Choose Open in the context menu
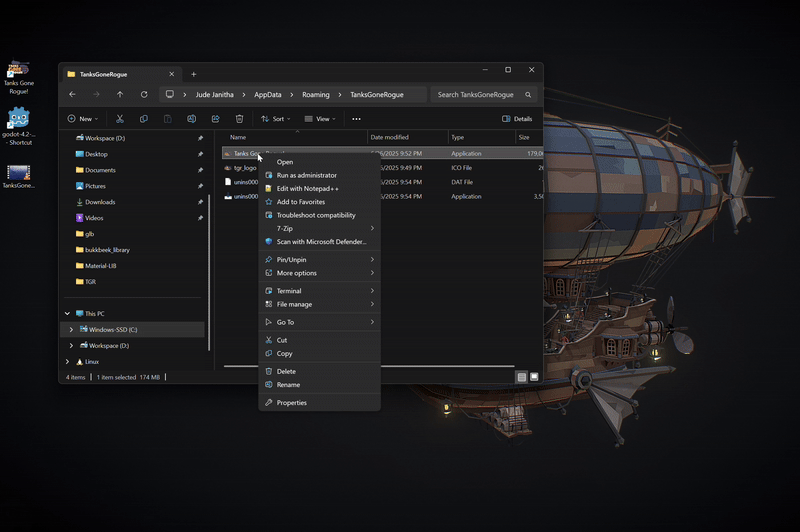This screenshot has width=800, height=532. (x=319, y=162)
